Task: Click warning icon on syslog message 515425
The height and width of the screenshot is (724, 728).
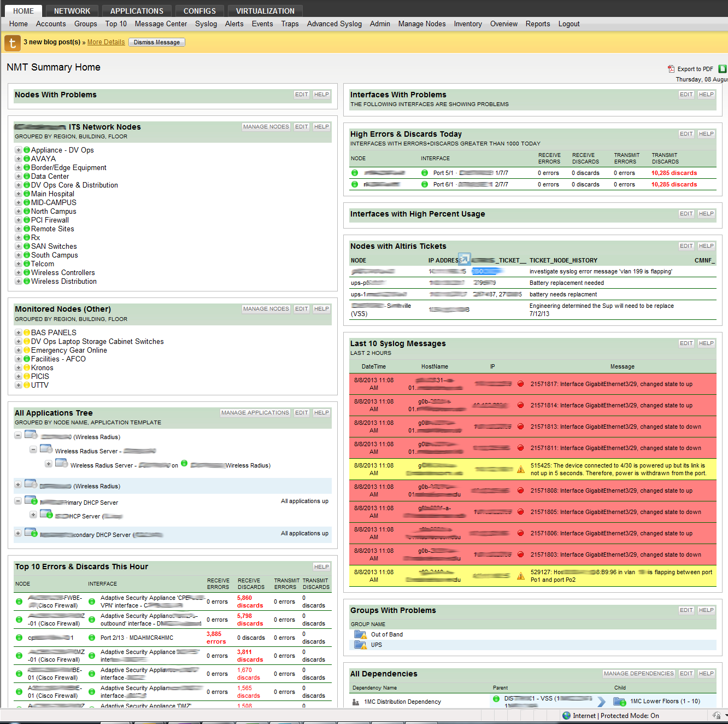Action: tap(521, 469)
